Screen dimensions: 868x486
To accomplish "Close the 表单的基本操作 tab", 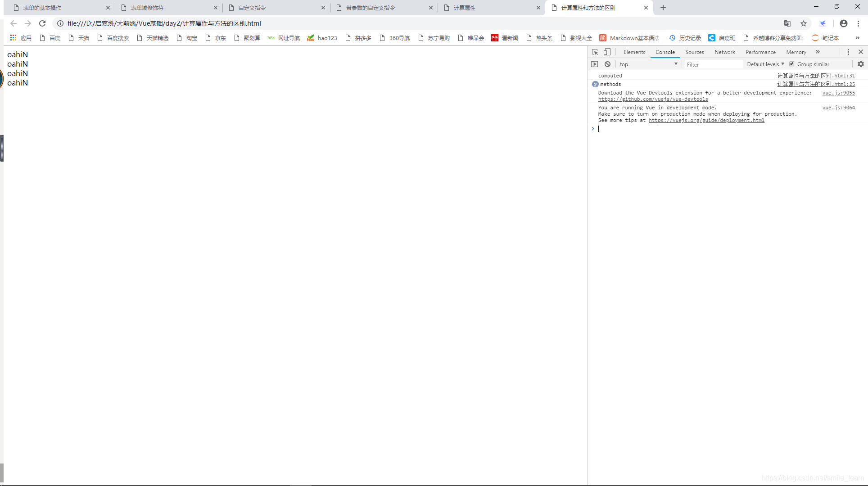I will pyautogui.click(x=108, y=8).
